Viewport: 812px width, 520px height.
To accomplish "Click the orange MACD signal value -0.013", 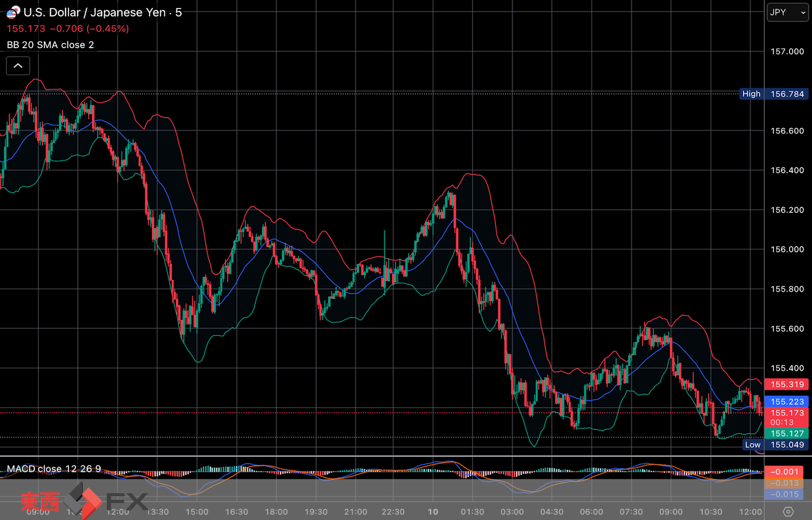I will pyautogui.click(x=786, y=483).
